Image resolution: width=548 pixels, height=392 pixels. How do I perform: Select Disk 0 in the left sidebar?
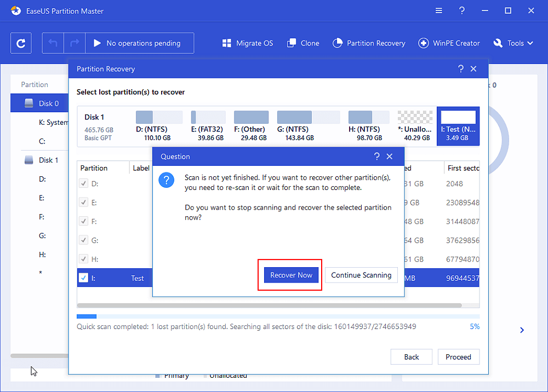(x=39, y=103)
